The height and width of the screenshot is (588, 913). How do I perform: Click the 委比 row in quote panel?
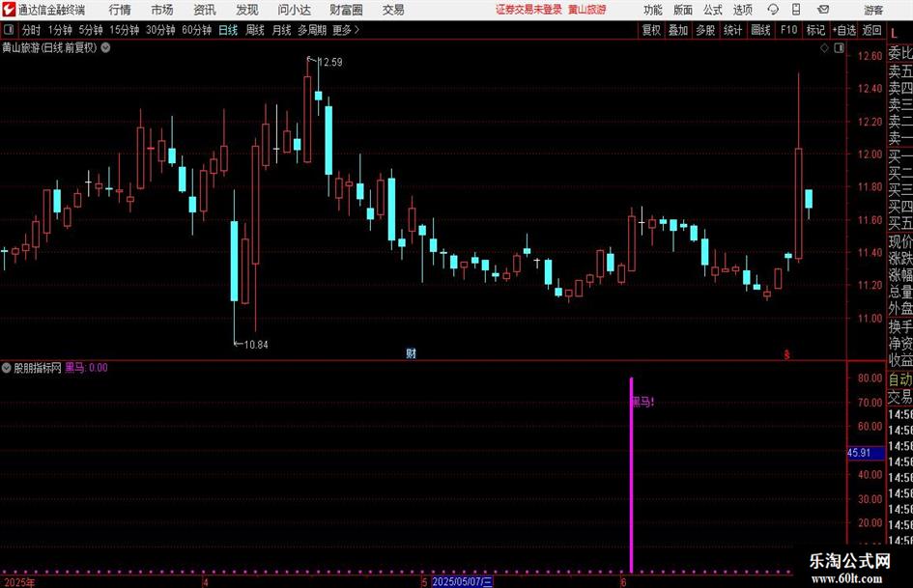900,53
